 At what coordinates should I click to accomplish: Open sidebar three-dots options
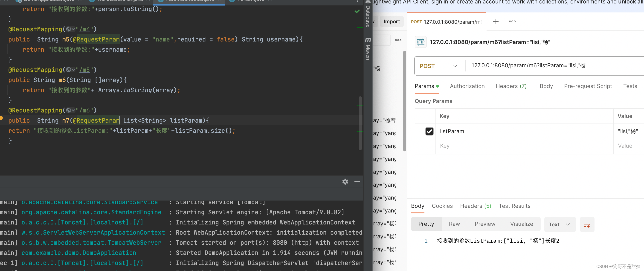398,40
